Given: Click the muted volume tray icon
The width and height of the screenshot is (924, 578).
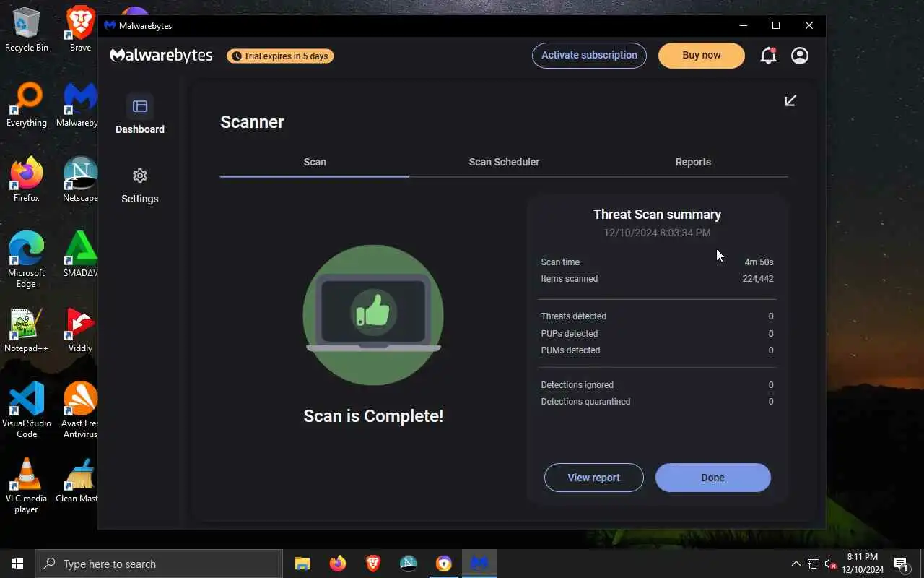Looking at the screenshot, I should [x=831, y=564].
